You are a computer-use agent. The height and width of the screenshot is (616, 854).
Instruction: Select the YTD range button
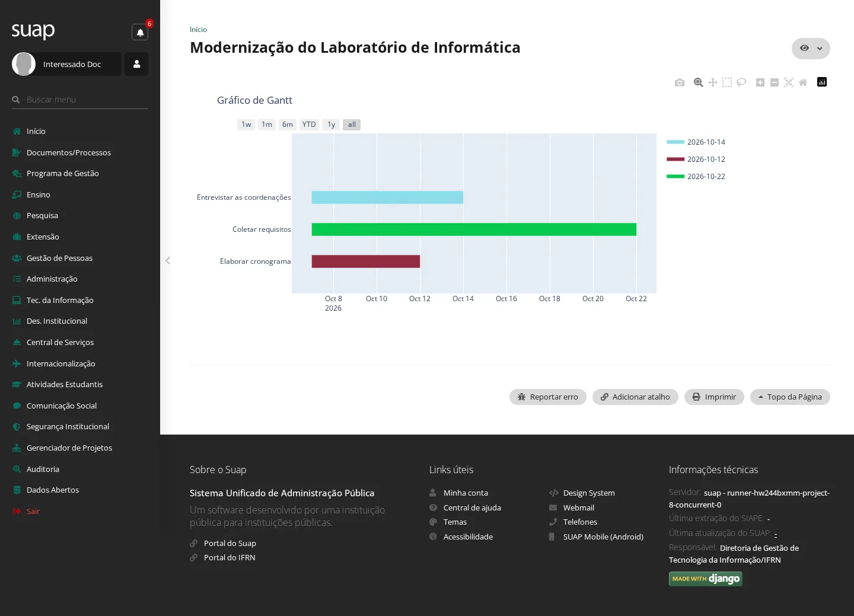pyautogui.click(x=309, y=125)
